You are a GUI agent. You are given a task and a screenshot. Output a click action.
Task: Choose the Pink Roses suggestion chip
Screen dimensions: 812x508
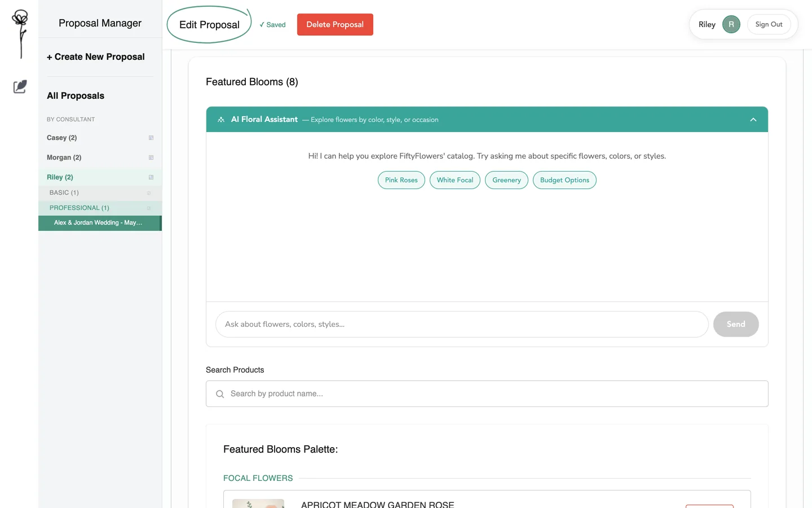401,180
